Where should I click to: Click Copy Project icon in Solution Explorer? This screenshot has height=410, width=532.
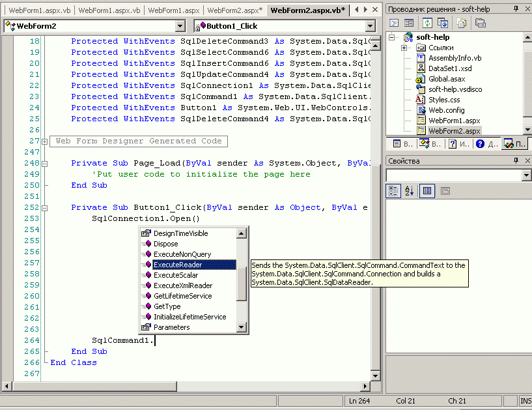443,23
